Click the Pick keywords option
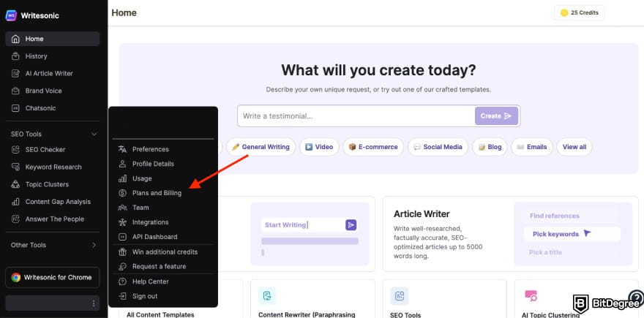The height and width of the screenshot is (318, 644). [572, 234]
